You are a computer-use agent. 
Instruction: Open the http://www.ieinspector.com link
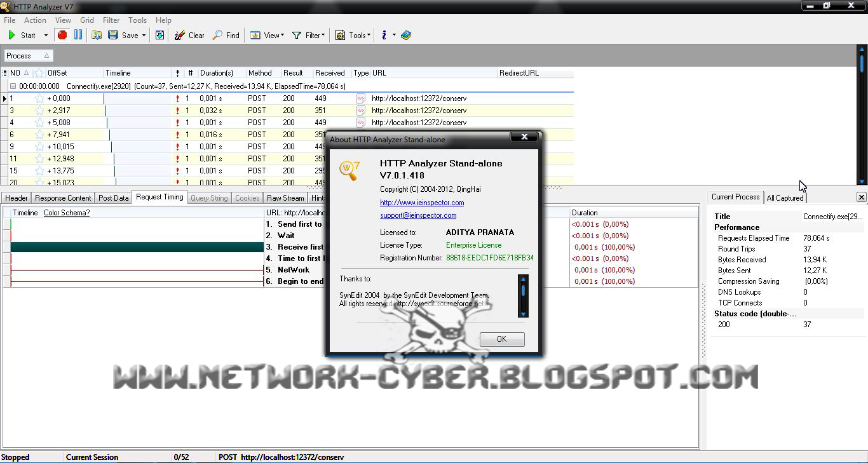click(422, 203)
